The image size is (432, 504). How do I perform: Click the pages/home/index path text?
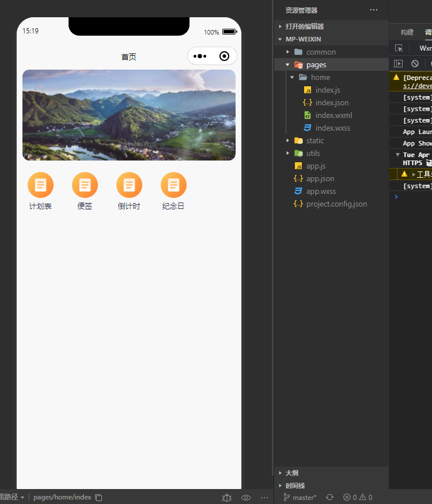[62, 497]
